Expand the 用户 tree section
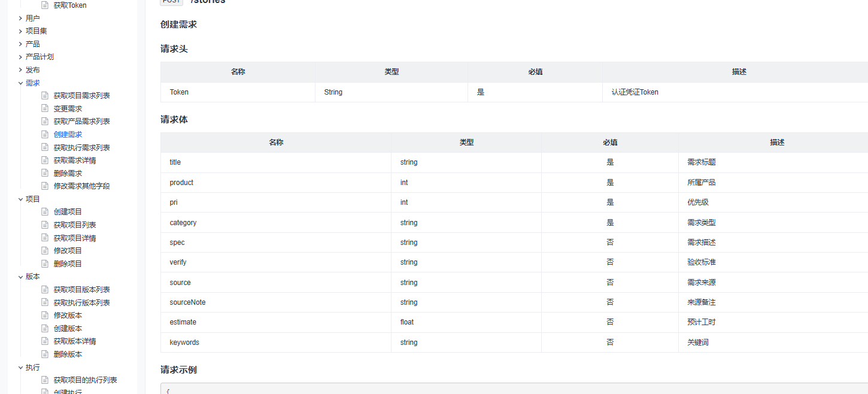The width and height of the screenshot is (868, 394). 20,18
